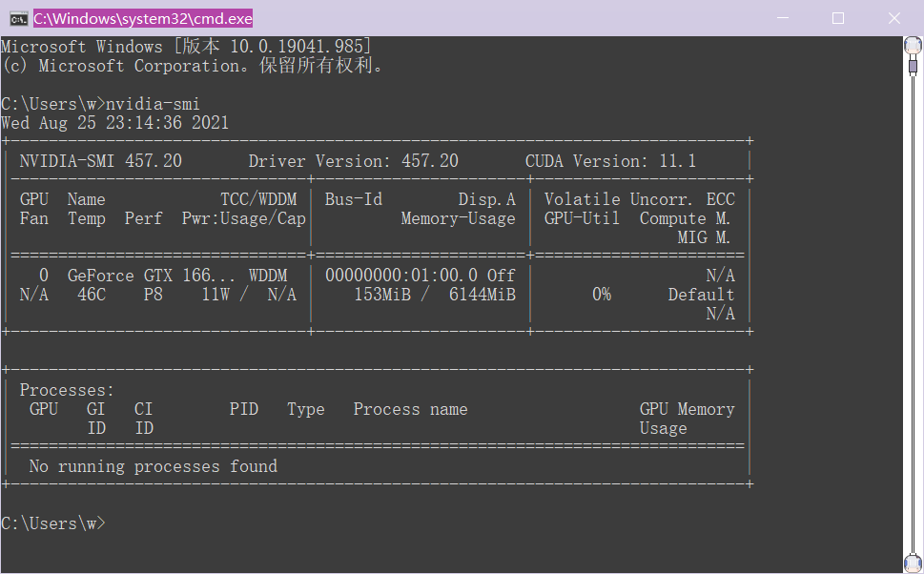Click the 6144MiB total memory value
This screenshot has height=574, width=924.
(483, 294)
